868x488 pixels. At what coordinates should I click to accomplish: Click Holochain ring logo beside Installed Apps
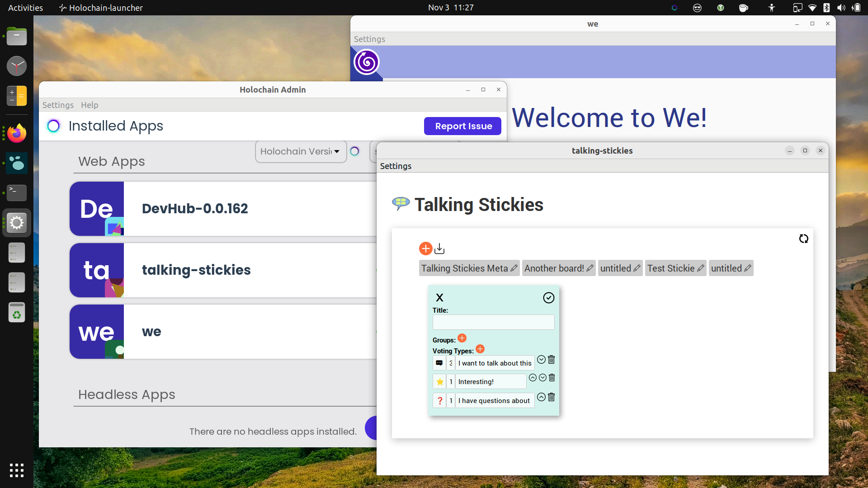(x=54, y=126)
